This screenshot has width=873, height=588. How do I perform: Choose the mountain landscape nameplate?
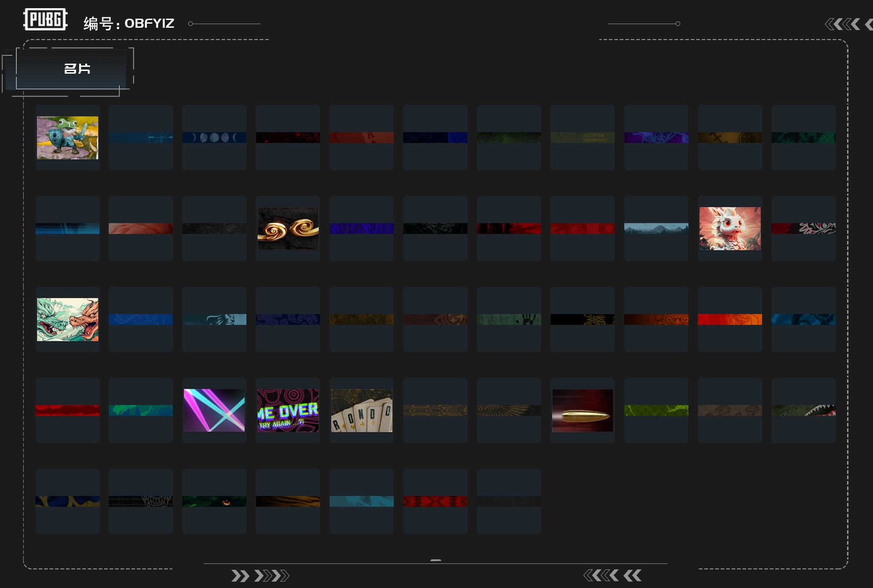[656, 229]
